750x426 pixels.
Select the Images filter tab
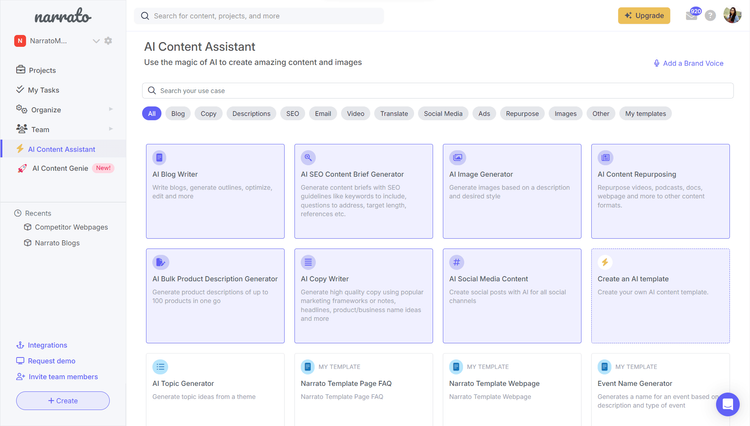565,113
